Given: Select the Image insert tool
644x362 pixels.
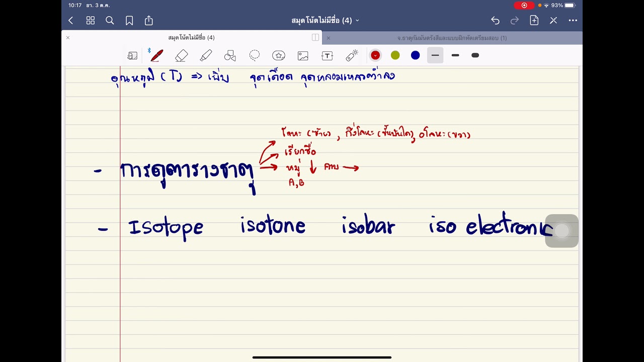Looking at the screenshot, I should pos(303,56).
